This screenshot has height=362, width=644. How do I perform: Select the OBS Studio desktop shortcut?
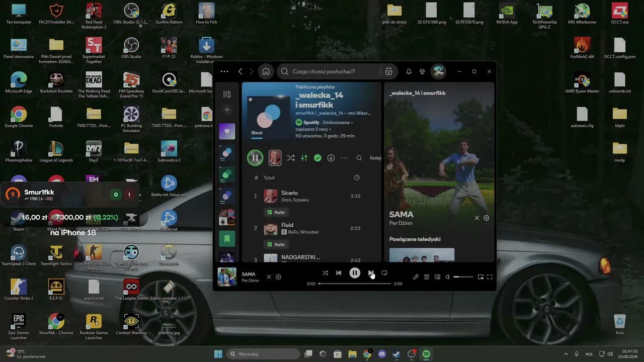point(131,48)
